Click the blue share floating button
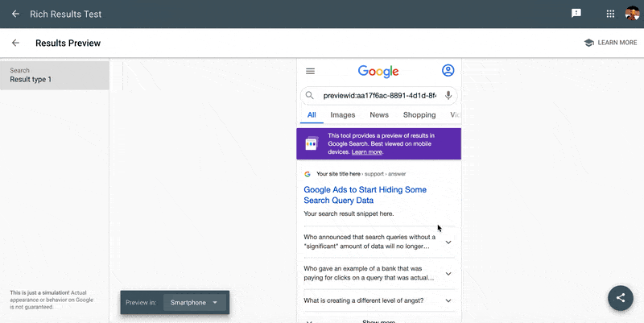 [621, 297]
